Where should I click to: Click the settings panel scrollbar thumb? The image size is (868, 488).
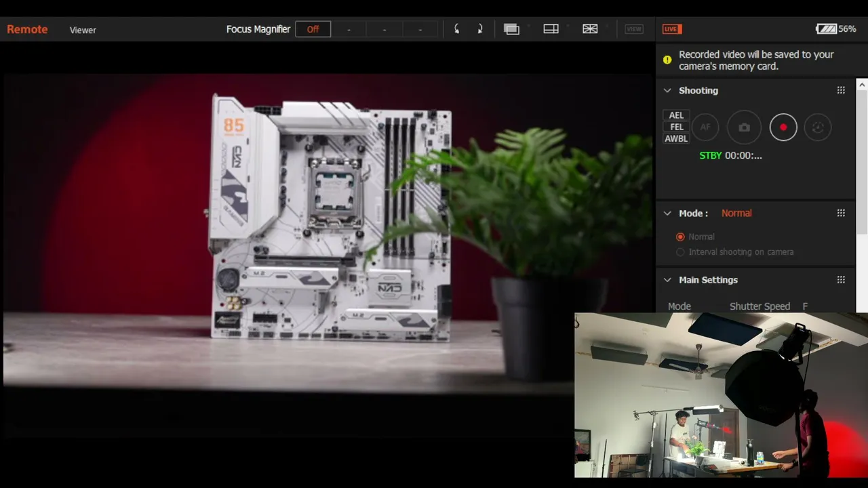(x=862, y=161)
